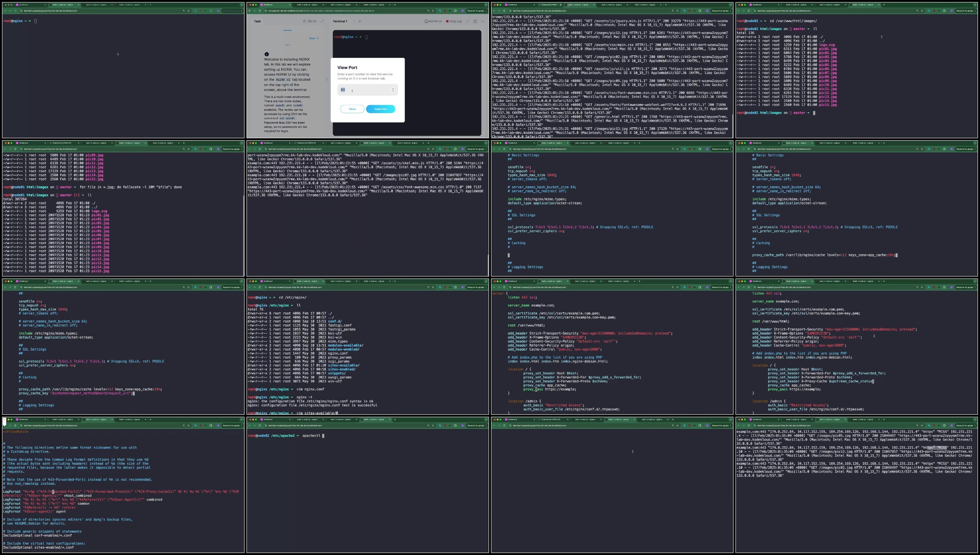Click the cd /var/www/html/images/ command on node02

tap(793, 21)
